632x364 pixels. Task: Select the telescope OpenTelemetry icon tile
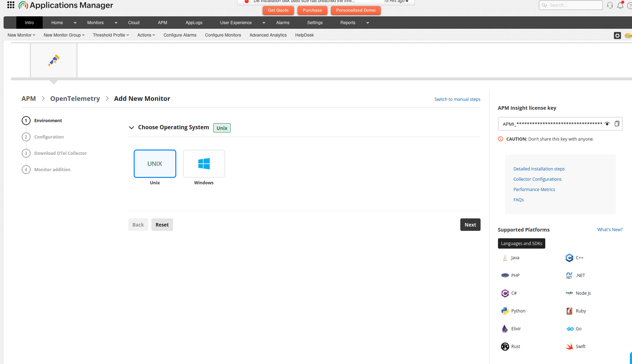point(54,60)
